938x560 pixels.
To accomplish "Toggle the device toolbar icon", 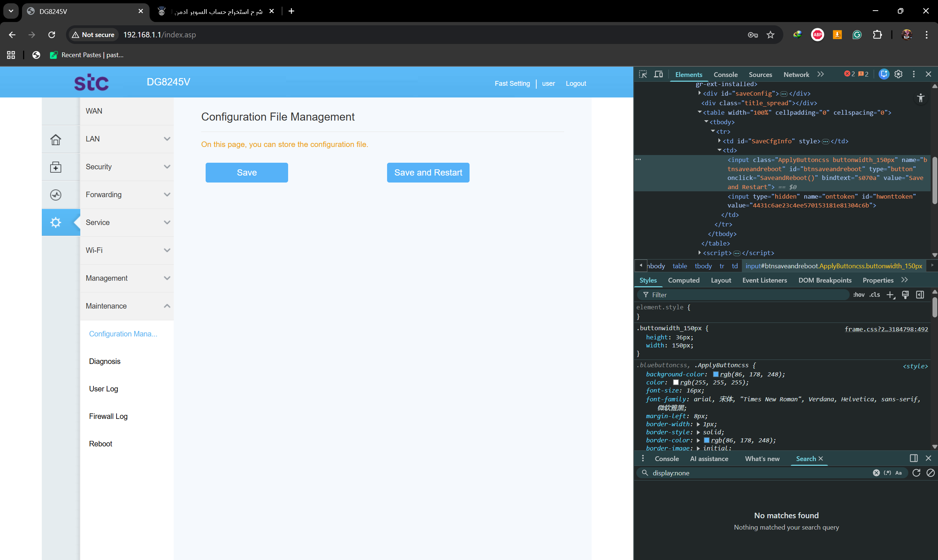I will (658, 74).
